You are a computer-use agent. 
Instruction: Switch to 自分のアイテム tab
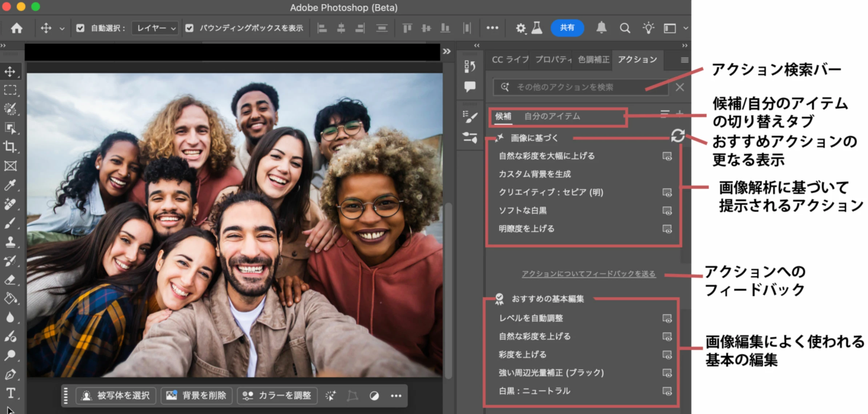pyautogui.click(x=552, y=116)
